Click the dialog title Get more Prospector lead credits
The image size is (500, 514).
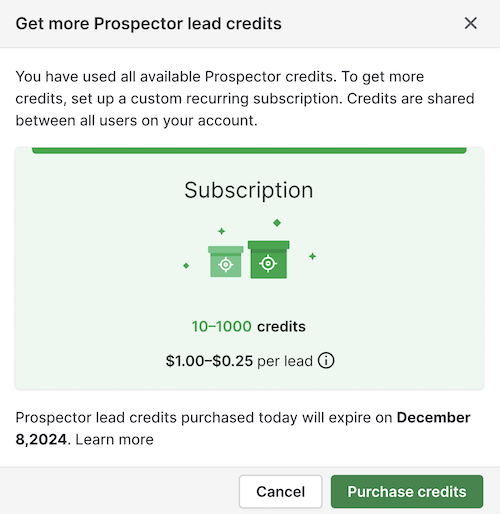point(149,24)
